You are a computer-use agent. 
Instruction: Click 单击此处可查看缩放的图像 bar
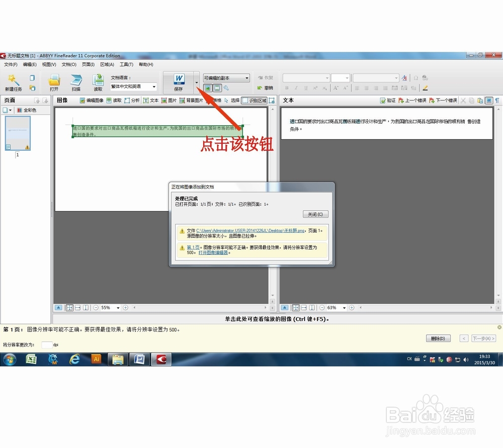tap(277, 319)
